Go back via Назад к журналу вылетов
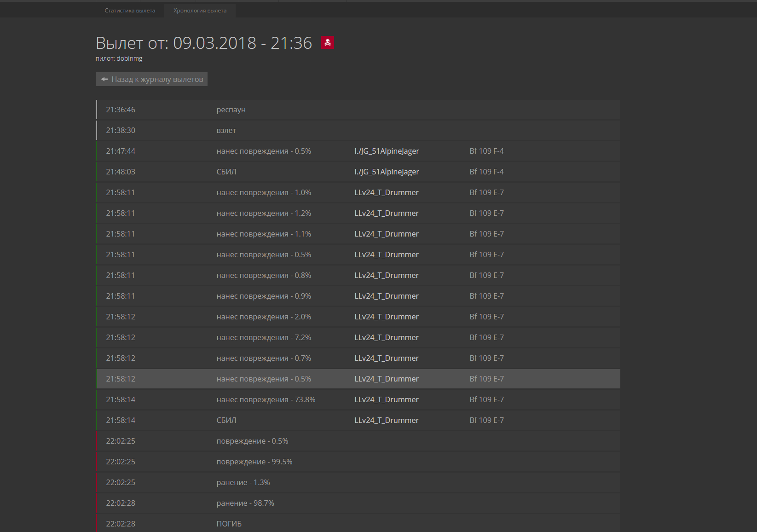757x532 pixels. pos(152,79)
